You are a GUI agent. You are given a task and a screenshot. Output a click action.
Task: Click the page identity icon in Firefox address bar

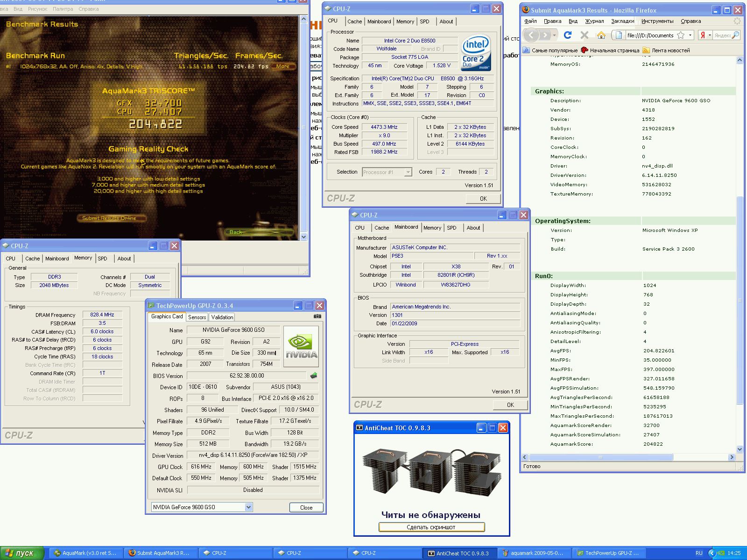[619, 35]
